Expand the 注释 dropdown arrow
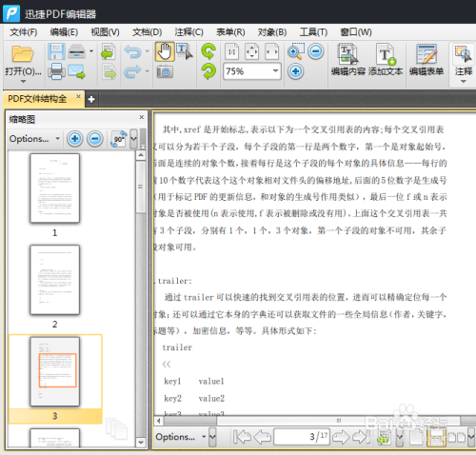This screenshot has height=455, width=476. click(x=464, y=82)
